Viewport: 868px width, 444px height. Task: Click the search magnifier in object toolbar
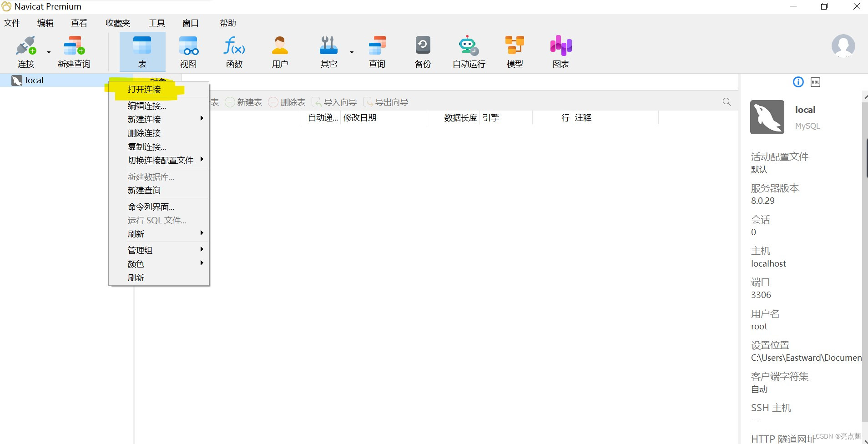click(x=727, y=102)
